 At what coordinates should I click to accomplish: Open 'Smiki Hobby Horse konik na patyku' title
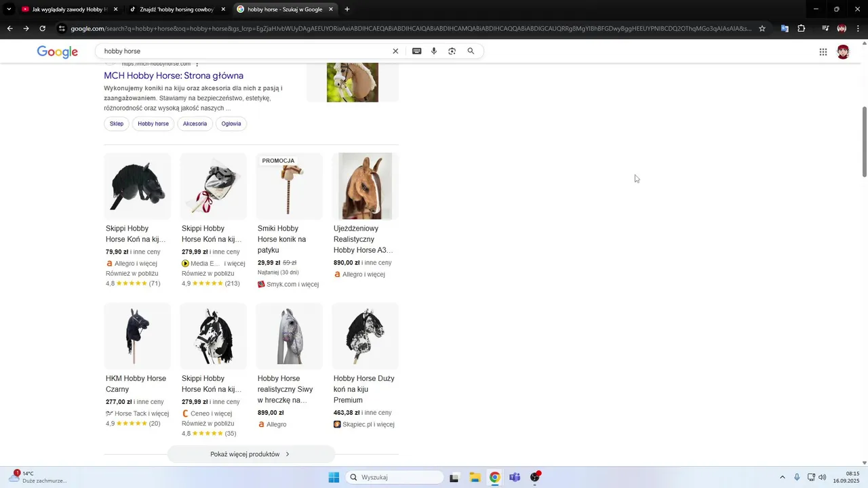(x=282, y=239)
